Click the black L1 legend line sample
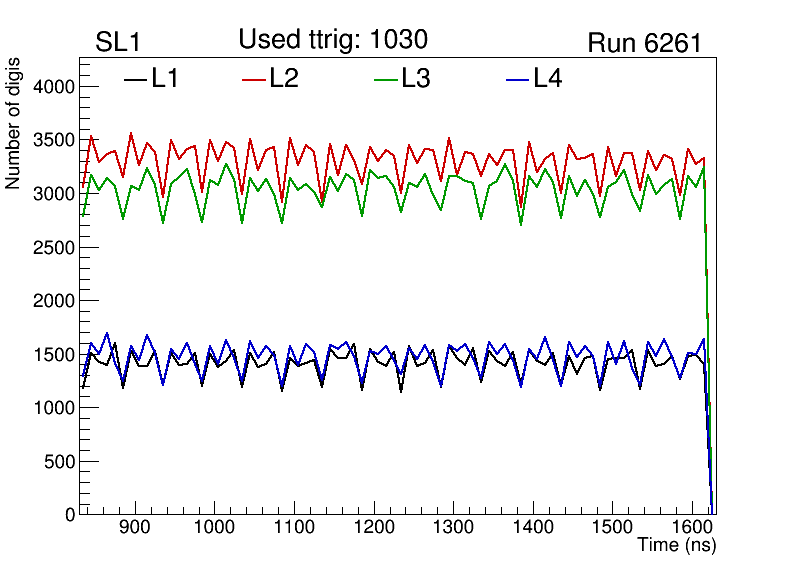Screen dimensions: 796x572 click(x=135, y=79)
